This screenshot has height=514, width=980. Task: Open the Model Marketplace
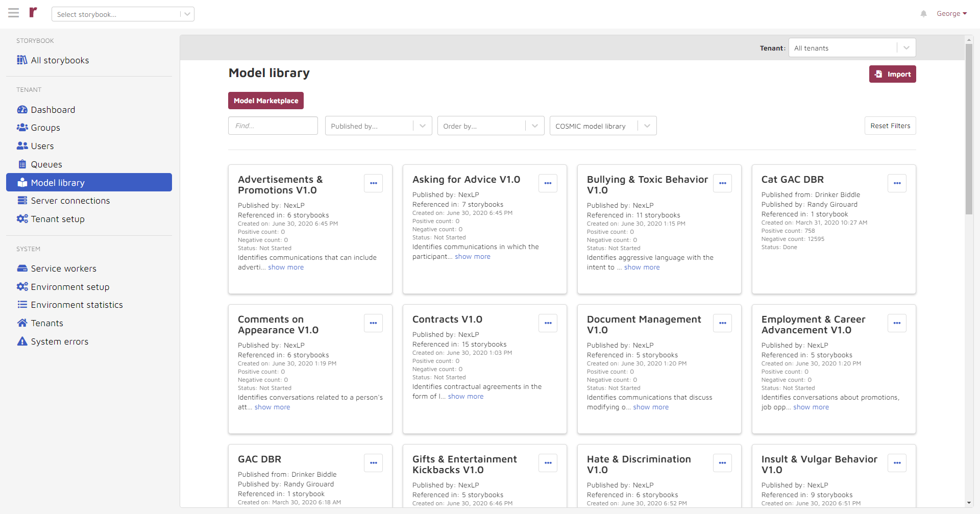[x=266, y=101]
